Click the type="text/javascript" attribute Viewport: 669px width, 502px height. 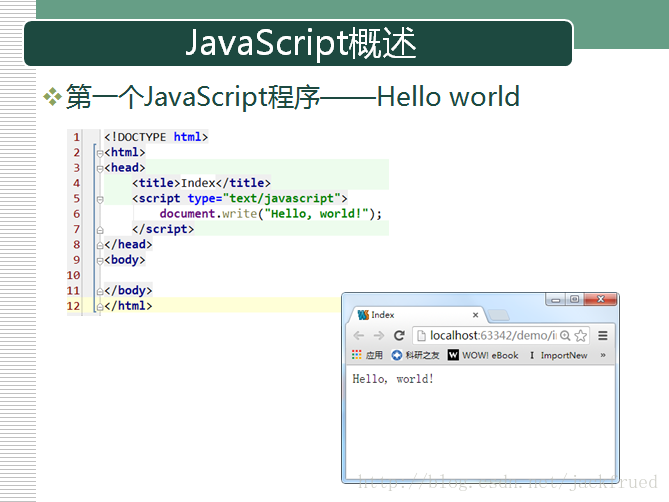click(264, 198)
